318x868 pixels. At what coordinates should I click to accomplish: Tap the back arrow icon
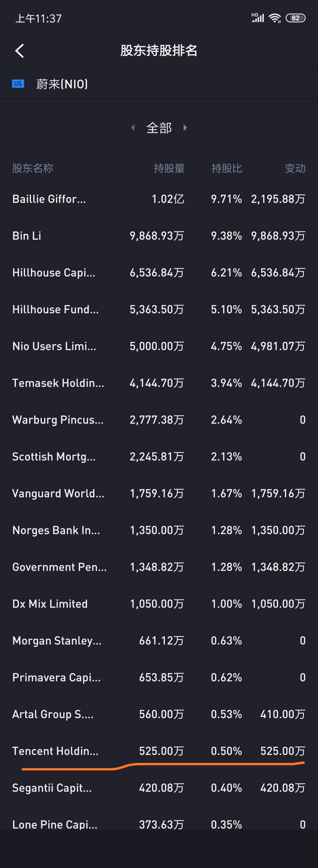click(19, 51)
